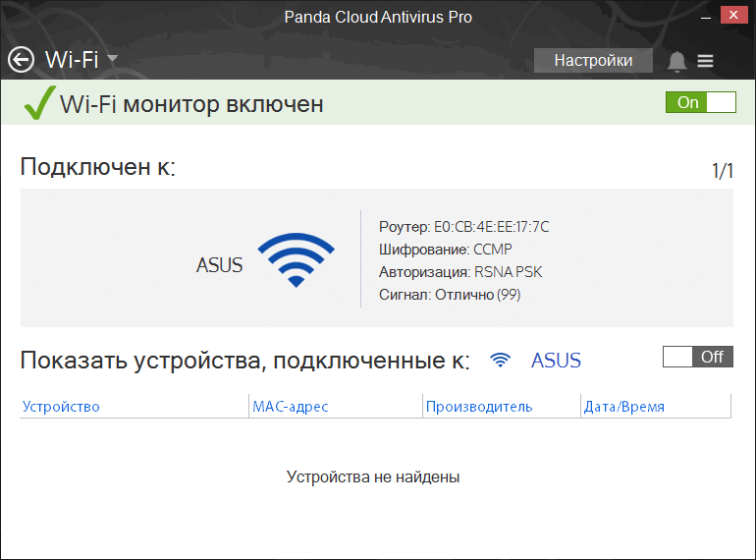Viewport: 756px width, 560px height.
Task: Click the large blue Wi-Fi signal icon
Action: click(x=297, y=260)
